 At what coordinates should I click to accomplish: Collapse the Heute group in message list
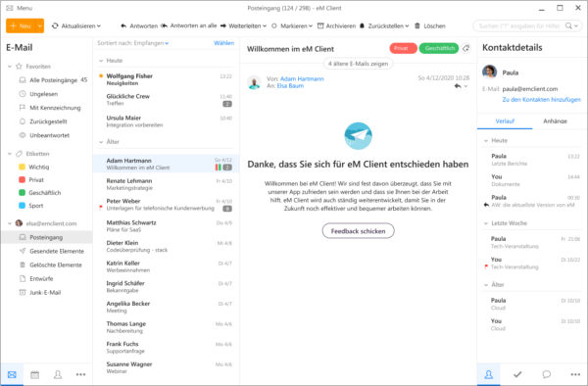[x=101, y=61]
